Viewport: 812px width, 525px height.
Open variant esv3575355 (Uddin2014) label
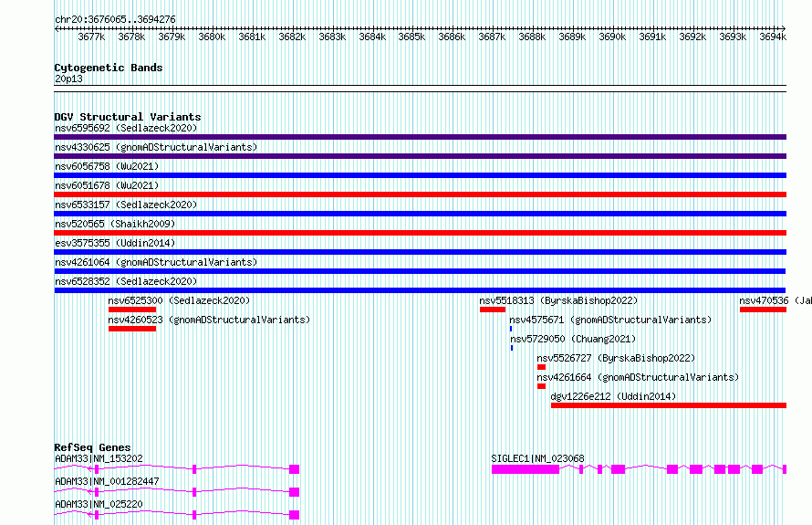(x=115, y=243)
